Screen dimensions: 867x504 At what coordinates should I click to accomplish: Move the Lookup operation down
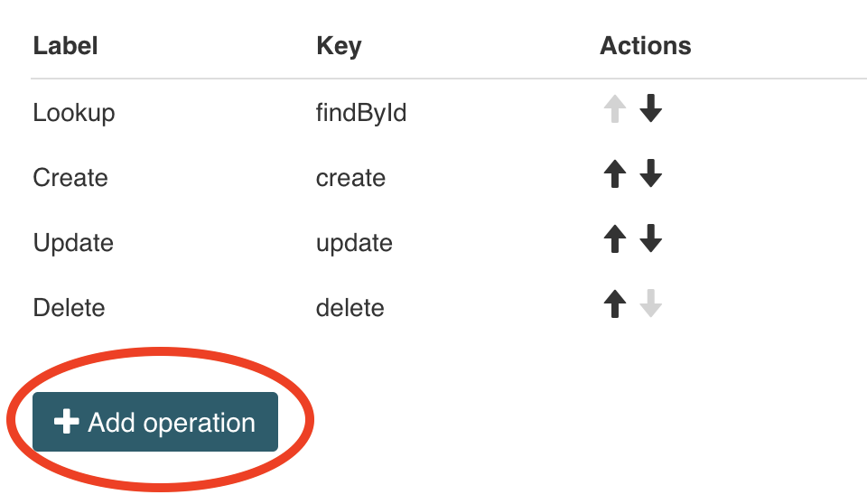point(650,110)
